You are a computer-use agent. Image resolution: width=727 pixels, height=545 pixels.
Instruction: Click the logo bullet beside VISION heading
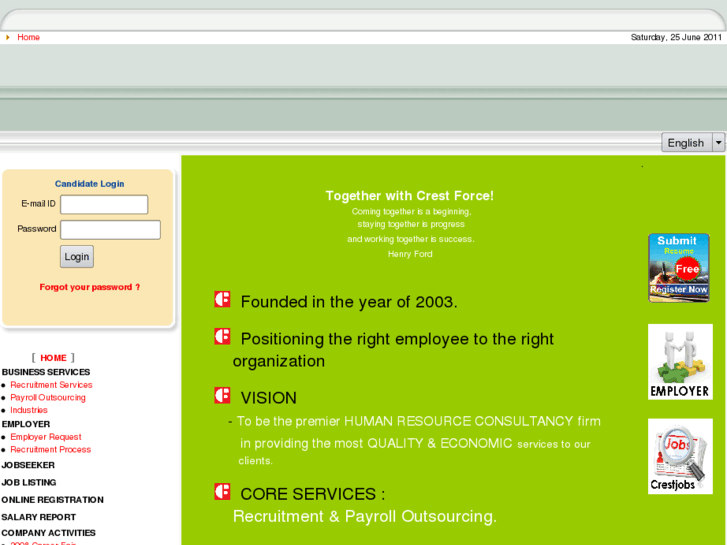222,395
